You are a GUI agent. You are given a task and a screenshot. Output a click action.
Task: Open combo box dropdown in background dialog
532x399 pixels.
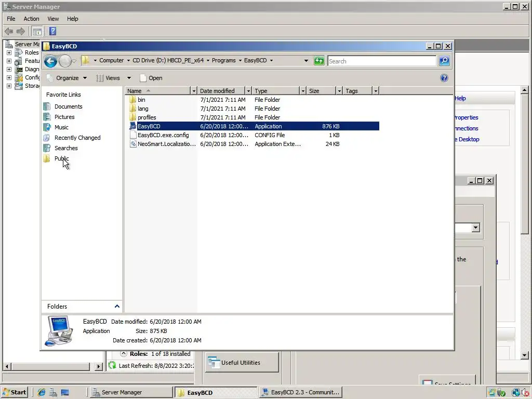[x=476, y=228]
